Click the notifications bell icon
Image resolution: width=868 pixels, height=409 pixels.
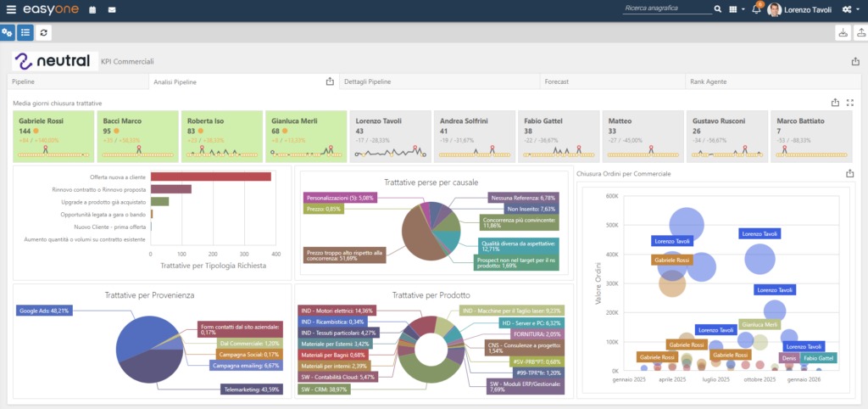(x=756, y=9)
